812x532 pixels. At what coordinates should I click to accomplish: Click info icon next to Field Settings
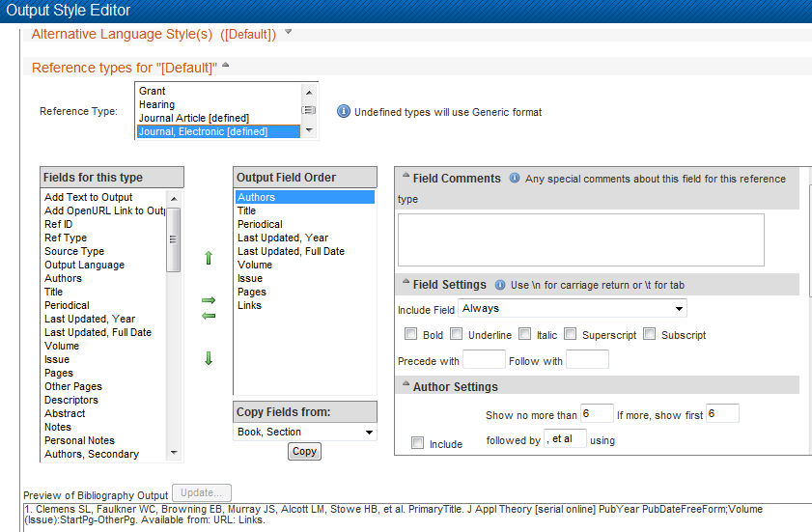(x=500, y=285)
